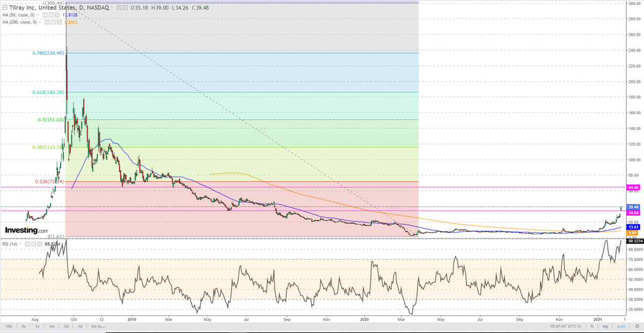Click the Investing.com logo
This screenshot has width=644, height=333.
(26, 230)
